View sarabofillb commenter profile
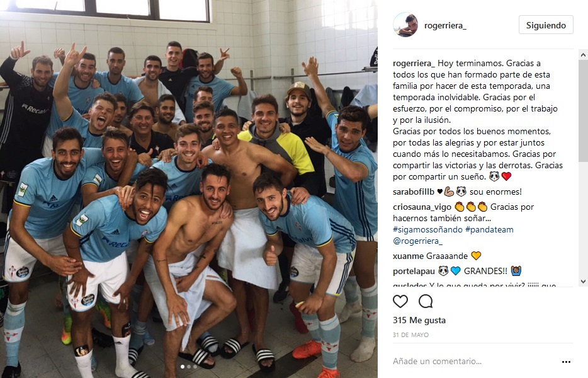The height and width of the screenshot is (378, 588). [x=413, y=192]
